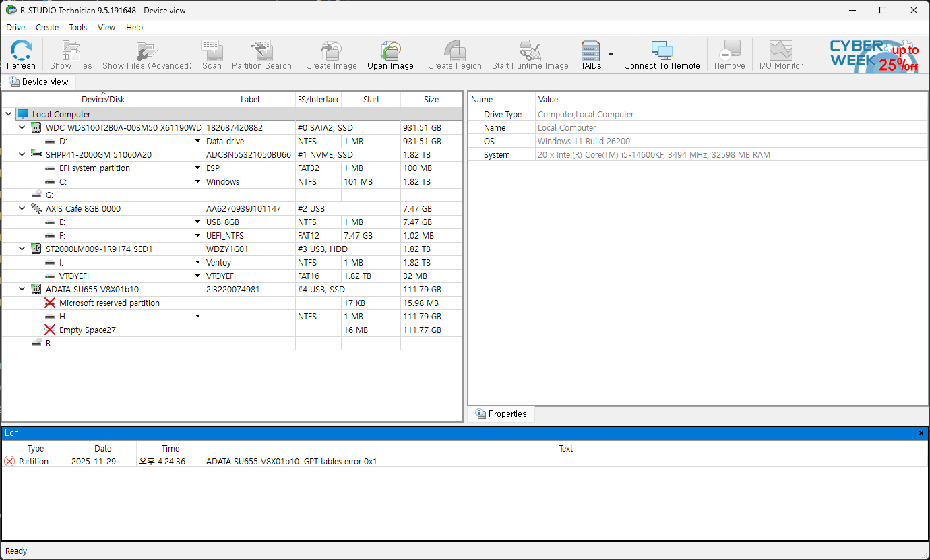Click red X icon of Empty Space27
Image resolution: width=930 pixels, height=560 pixels.
coord(50,330)
